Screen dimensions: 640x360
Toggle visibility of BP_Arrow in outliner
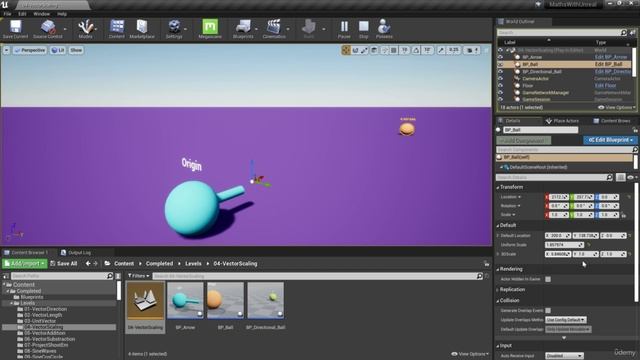tap(500, 57)
